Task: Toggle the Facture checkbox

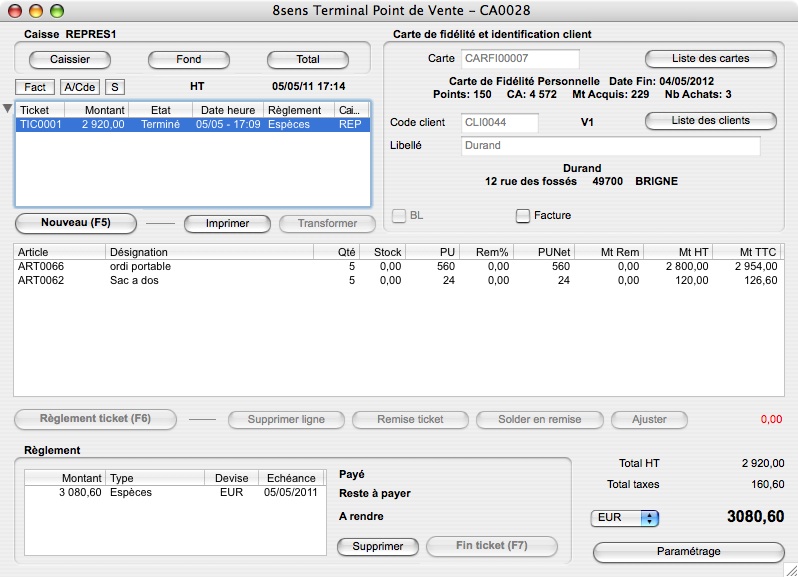Action: (x=523, y=216)
